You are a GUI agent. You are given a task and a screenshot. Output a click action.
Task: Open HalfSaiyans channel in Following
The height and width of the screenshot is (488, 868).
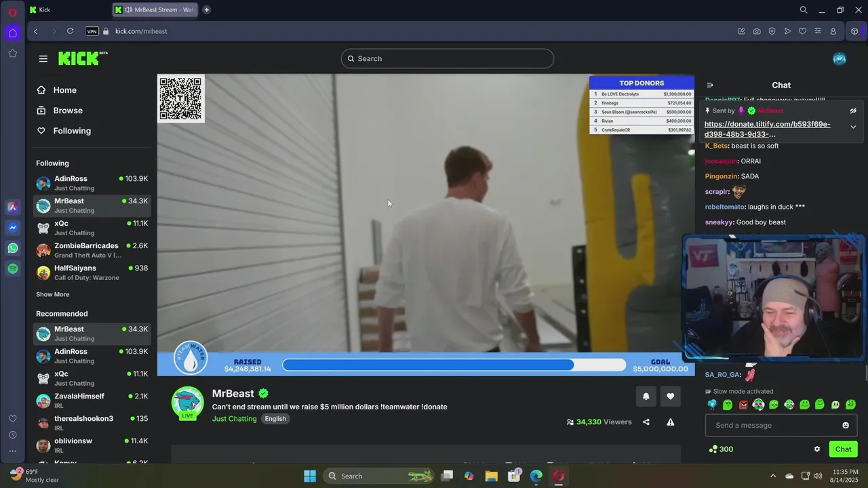point(92,272)
